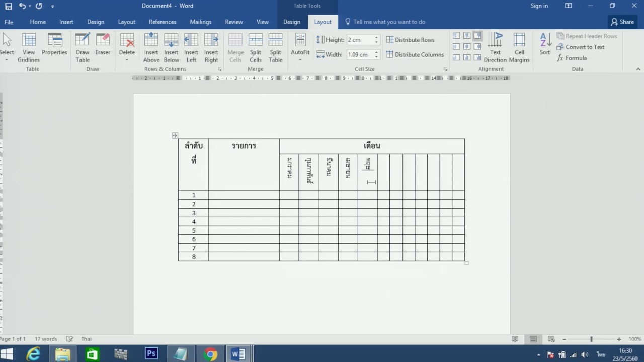
Task: Click Distribute Columns
Action: [415, 54]
